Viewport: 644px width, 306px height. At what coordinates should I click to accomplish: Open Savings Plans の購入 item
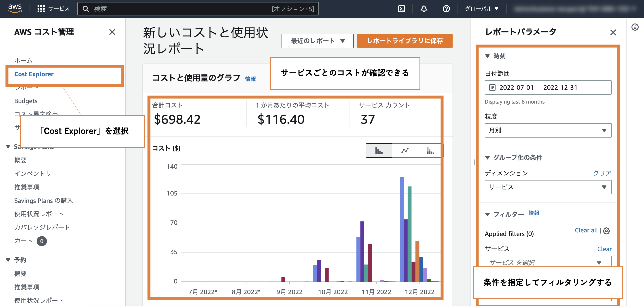pyautogui.click(x=44, y=200)
